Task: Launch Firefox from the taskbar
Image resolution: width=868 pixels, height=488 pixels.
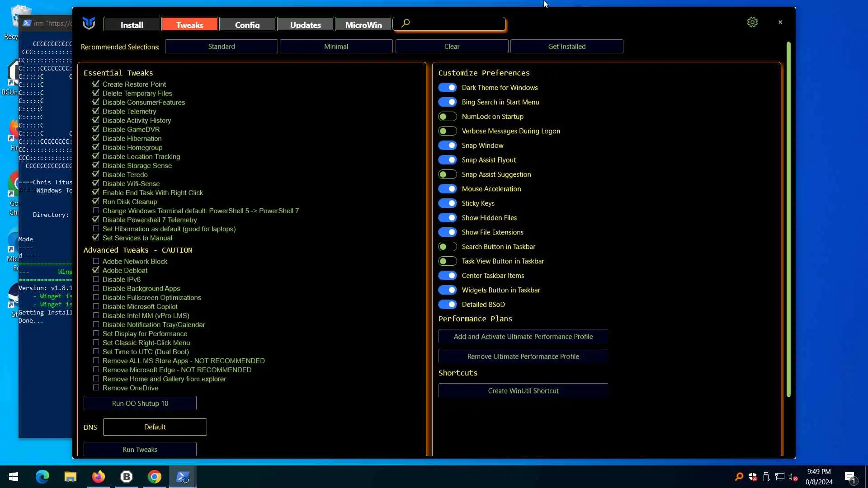Action: 98,477
